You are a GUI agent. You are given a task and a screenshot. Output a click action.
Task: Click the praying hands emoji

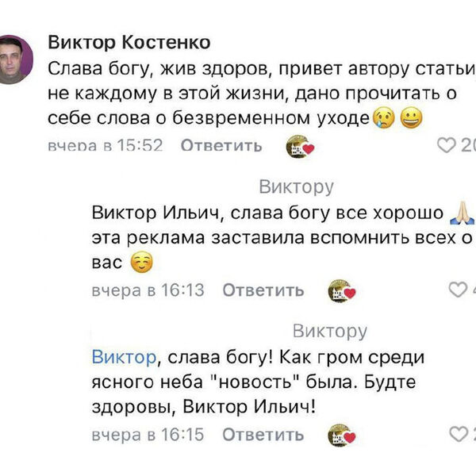click(462, 213)
